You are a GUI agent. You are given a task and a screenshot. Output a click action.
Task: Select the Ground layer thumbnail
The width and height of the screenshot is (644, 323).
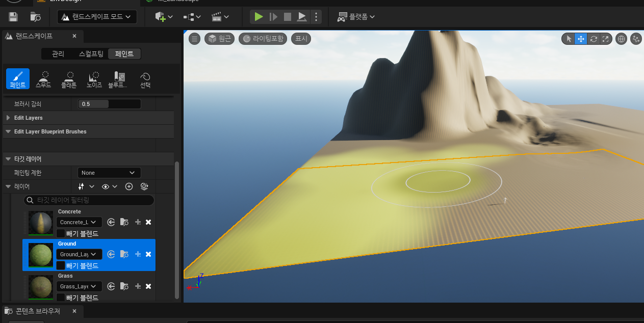pyautogui.click(x=40, y=255)
